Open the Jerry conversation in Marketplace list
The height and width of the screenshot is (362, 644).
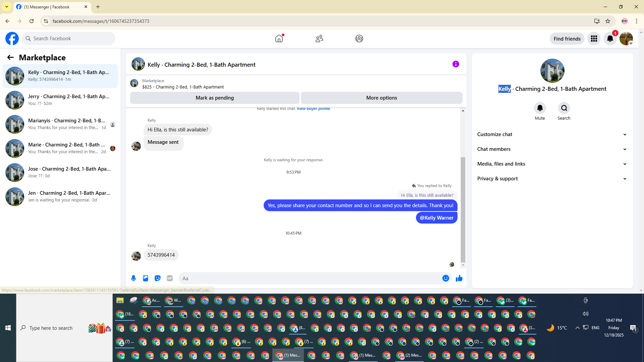(60, 100)
